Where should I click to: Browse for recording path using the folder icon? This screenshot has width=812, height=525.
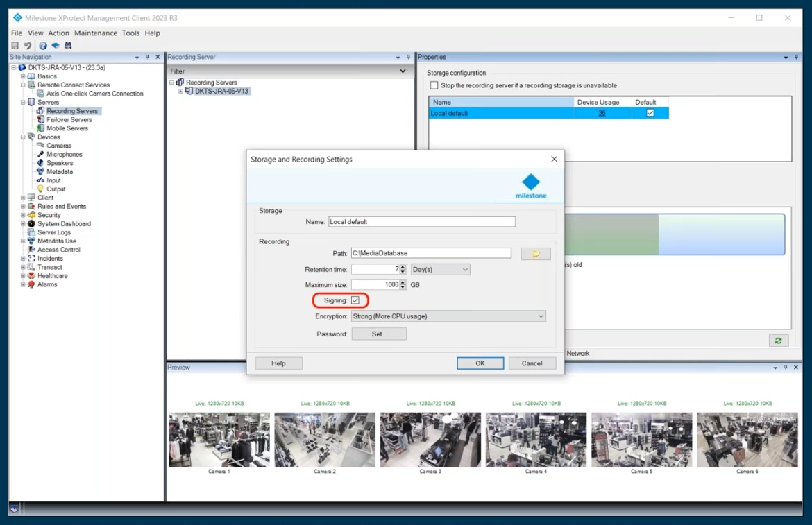[535, 254]
